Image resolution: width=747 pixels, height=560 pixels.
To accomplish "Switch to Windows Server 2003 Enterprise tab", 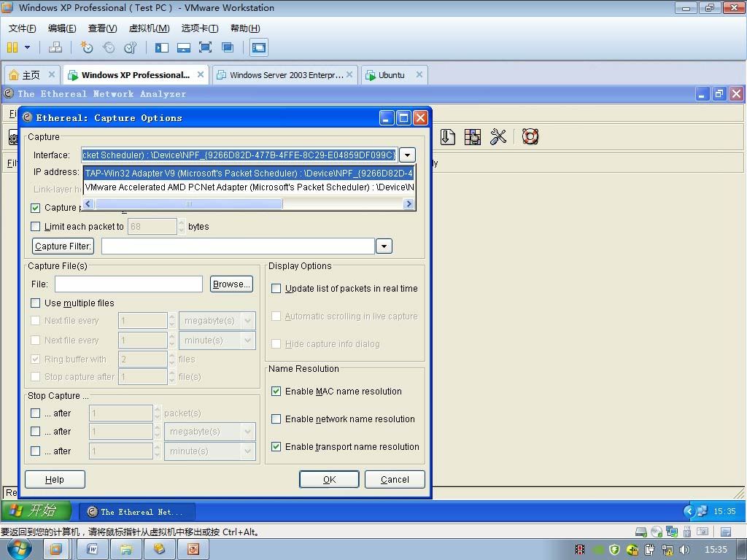I will pyautogui.click(x=285, y=75).
